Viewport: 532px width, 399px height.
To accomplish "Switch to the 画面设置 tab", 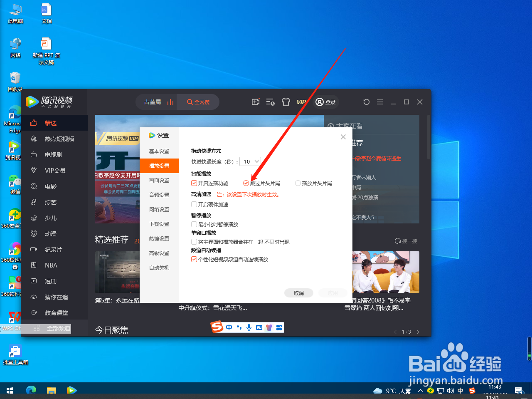I will (159, 180).
